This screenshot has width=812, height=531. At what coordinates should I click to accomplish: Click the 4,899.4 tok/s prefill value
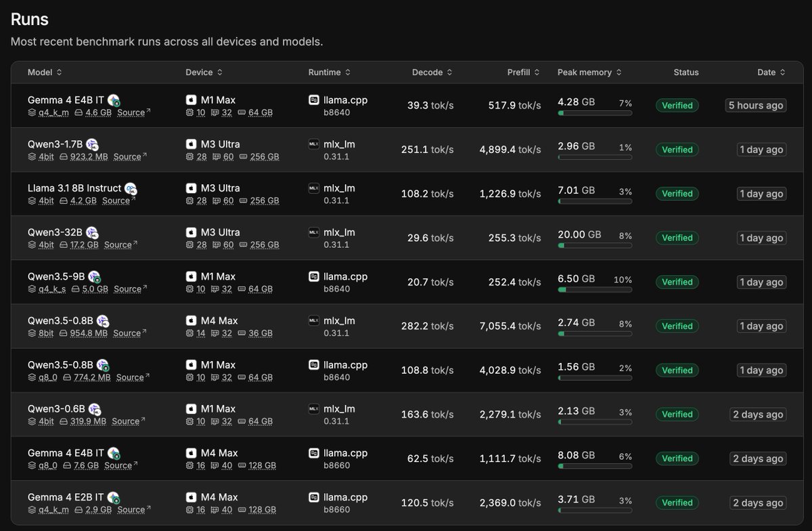click(510, 149)
